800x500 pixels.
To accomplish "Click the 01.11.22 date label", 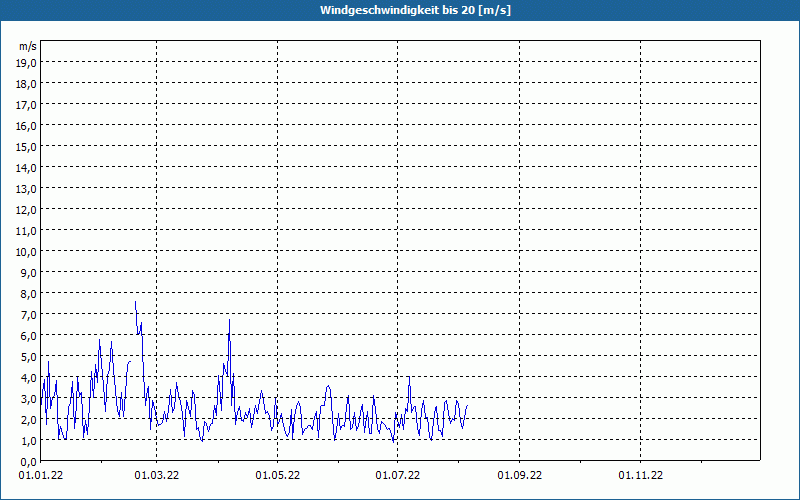I will pos(641,475).
